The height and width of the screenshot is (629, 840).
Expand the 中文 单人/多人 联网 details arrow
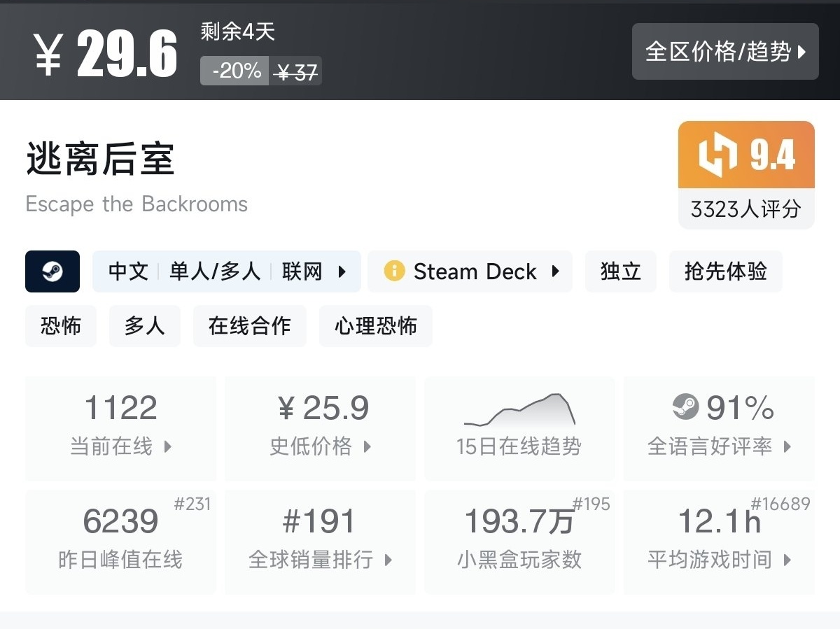342,271
